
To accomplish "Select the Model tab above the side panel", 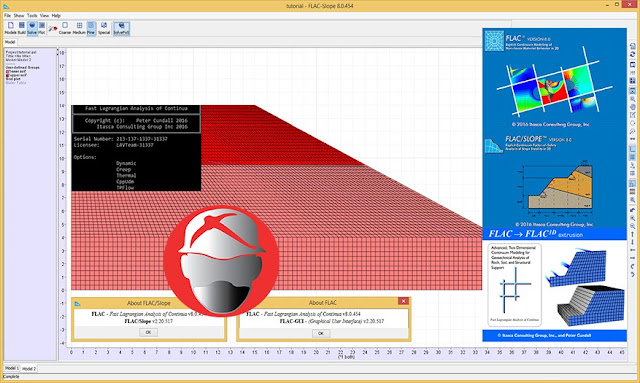I will 10,42.
